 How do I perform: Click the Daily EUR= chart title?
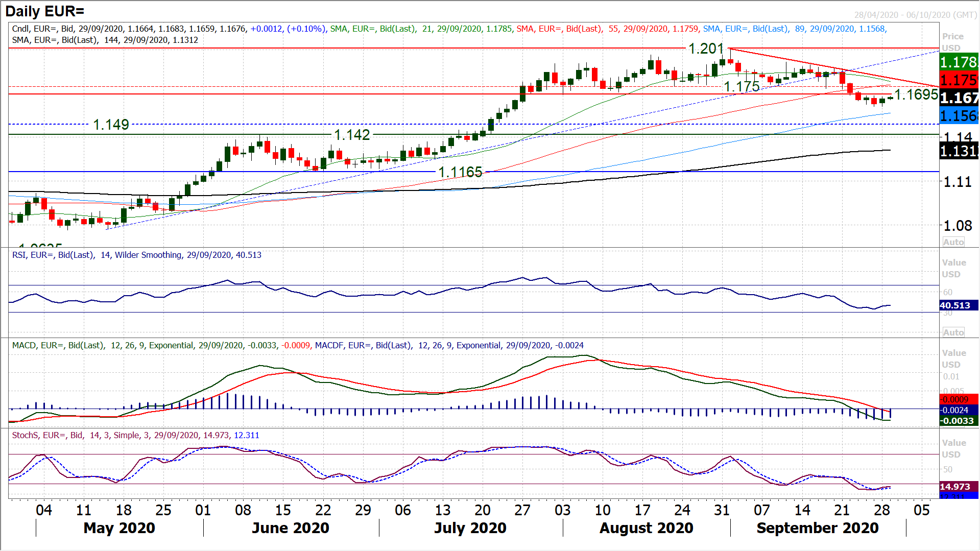[45, 11]
